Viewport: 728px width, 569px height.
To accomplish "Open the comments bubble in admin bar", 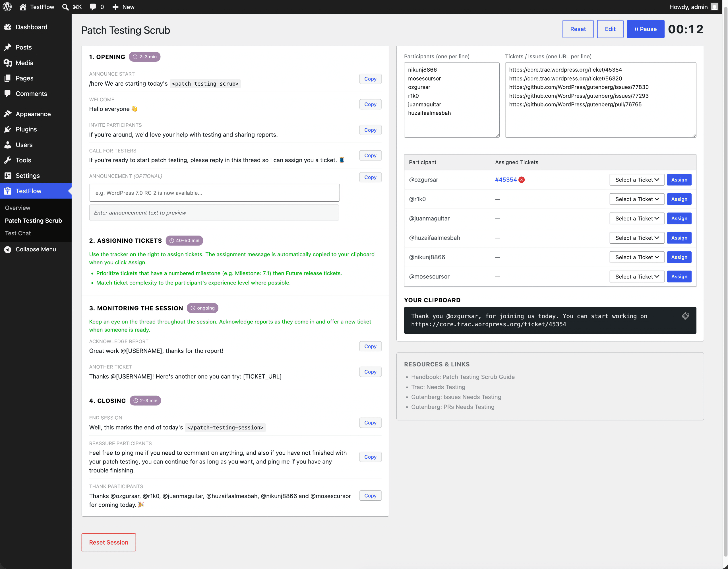I will click(93, 7).
